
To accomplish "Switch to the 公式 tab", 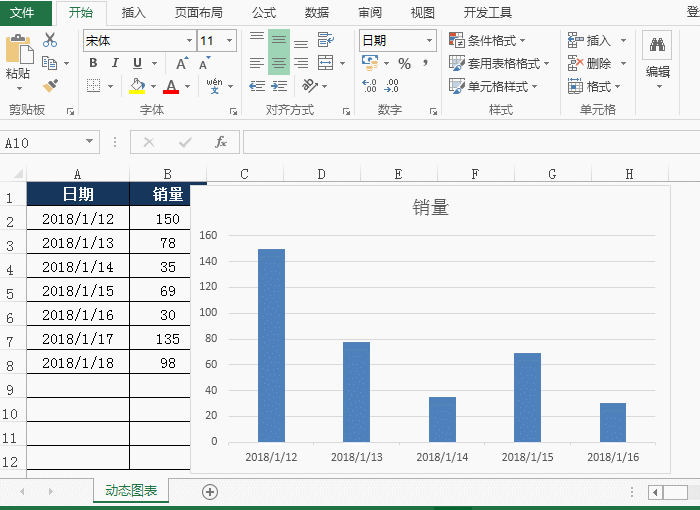I will 264,13.
